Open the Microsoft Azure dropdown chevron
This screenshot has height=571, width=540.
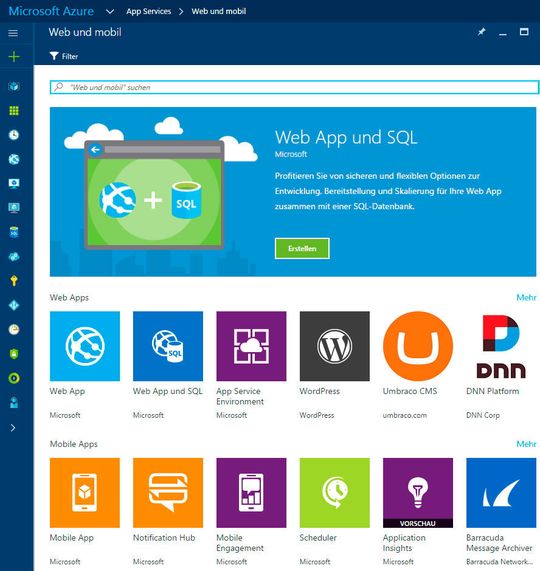tap(110, 12)
